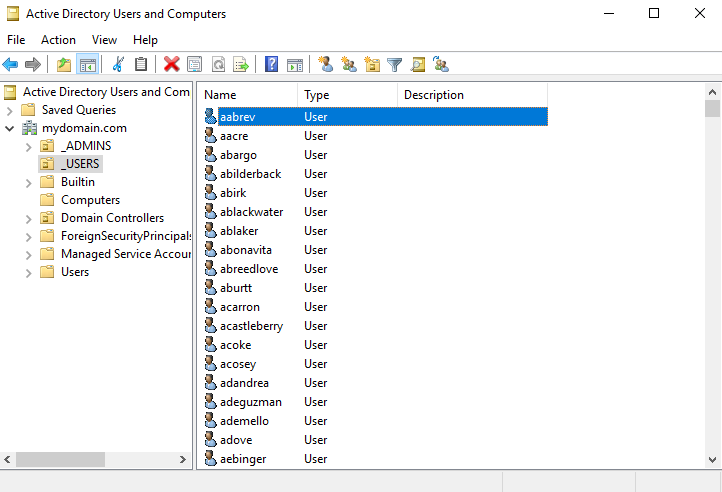Select user abilderback
722x492 pixels.
point(250,174)
